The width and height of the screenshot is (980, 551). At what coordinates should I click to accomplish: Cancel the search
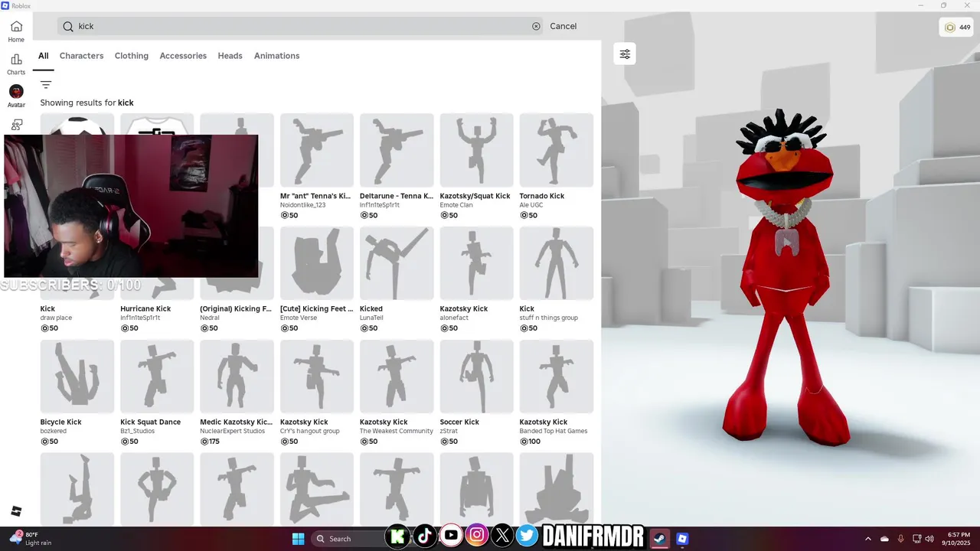(563, 26)
